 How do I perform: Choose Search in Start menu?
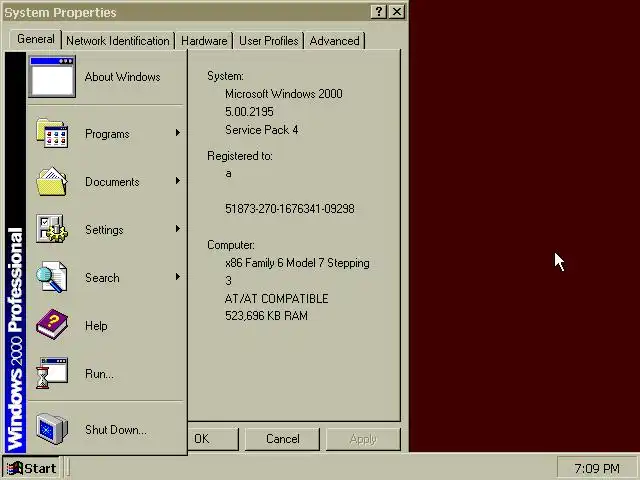click(x=107, y=278)
